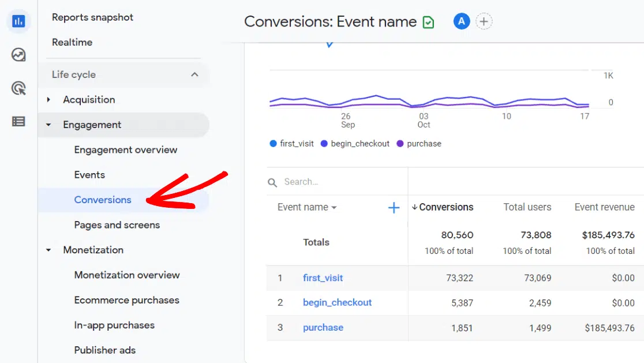Image resolution: width=644 pixels, height=363 pixels.
Task: Open the Reports icon in left rail
Action: tap(18, 21)
